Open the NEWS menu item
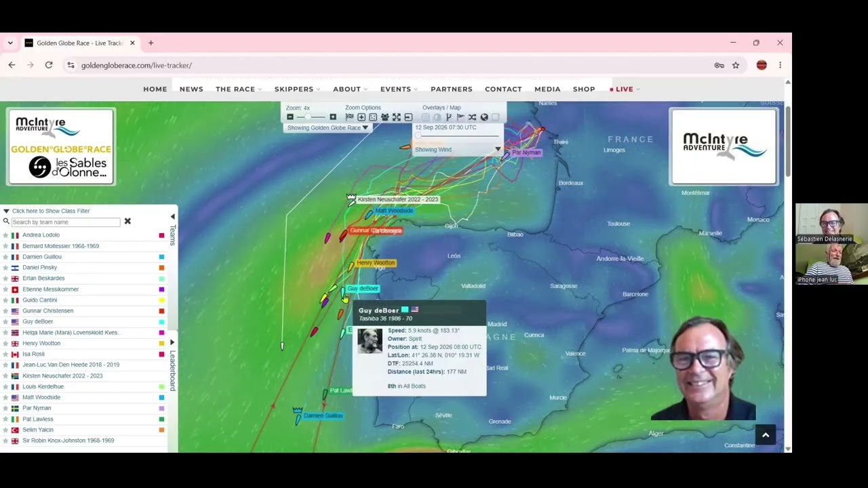The height and width of the screenshot is (488, 868). point(191,89)
